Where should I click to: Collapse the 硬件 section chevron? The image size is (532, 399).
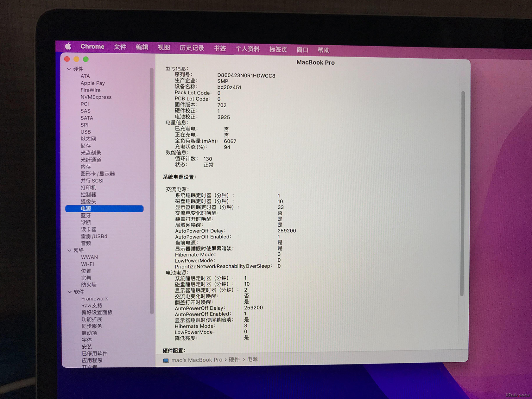(69, 69)
